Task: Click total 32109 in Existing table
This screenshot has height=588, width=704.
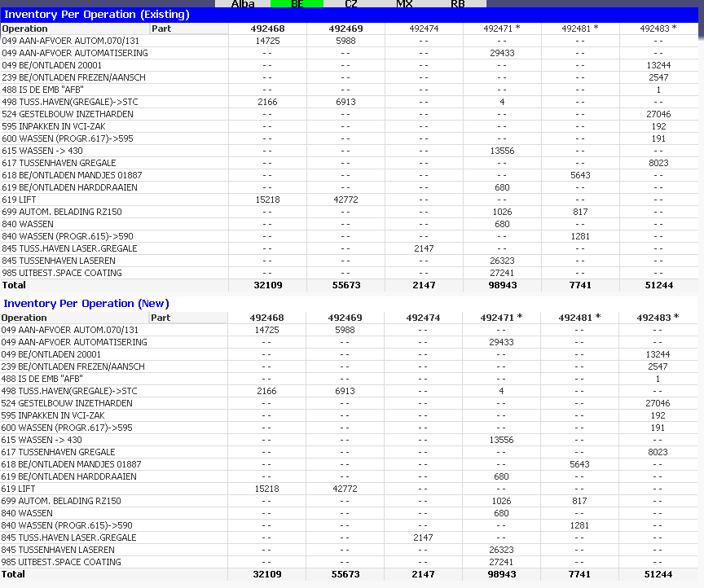Action: tap(268, 285)
